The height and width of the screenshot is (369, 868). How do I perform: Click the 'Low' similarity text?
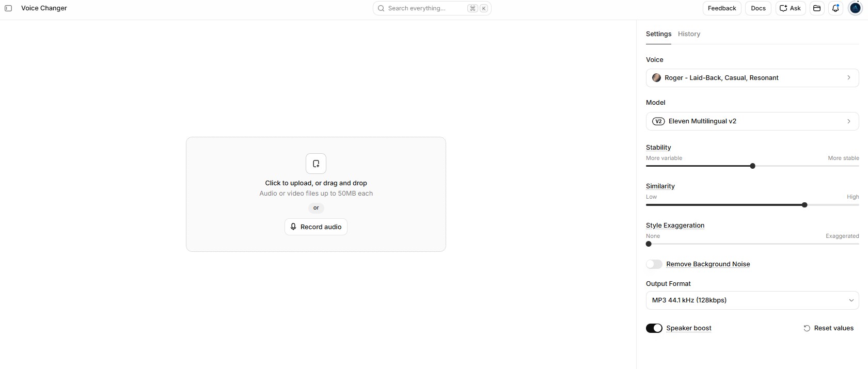(x=651, y=197)
